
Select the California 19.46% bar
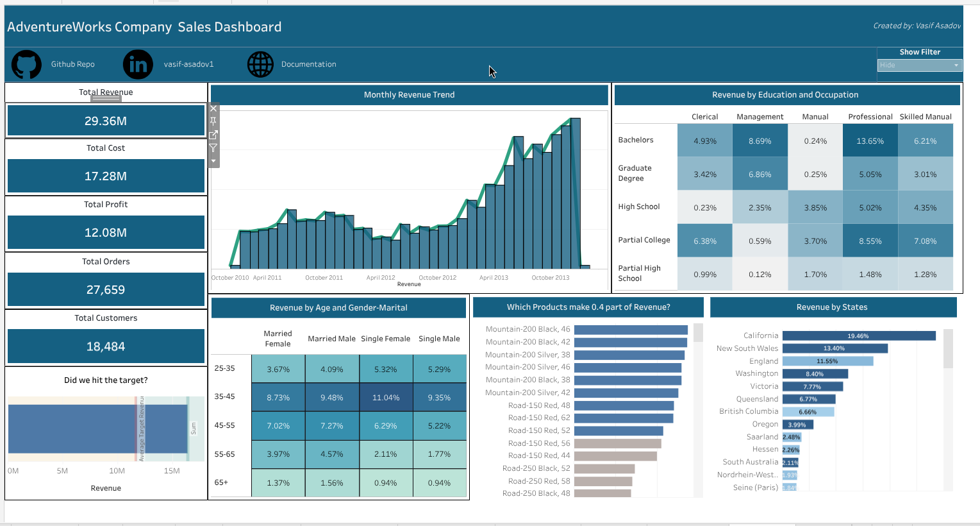click(x=859, y=336)
